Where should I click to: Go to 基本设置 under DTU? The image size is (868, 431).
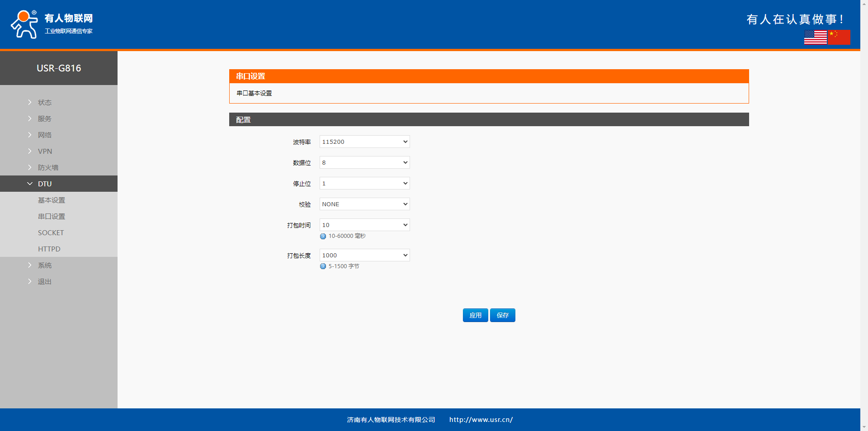tap(52, 200)
